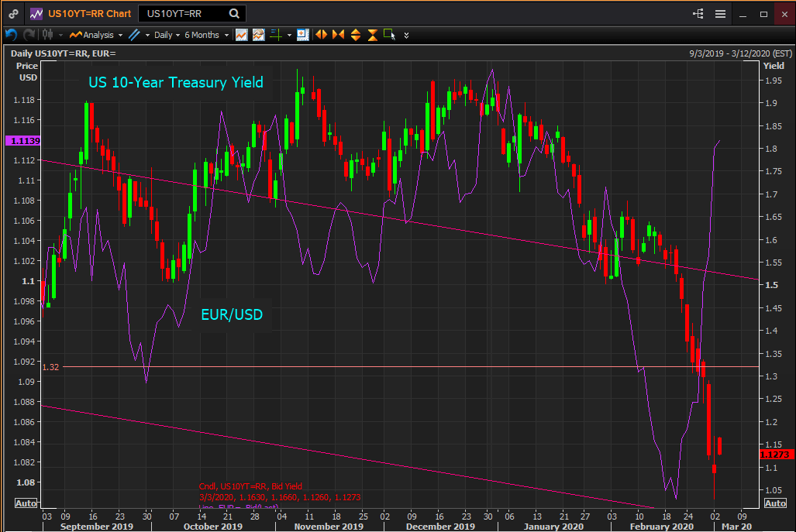Open the related tree structure icon
This screenshot has height=532, width=796.
pyautogui.click(x=698, y=14)
